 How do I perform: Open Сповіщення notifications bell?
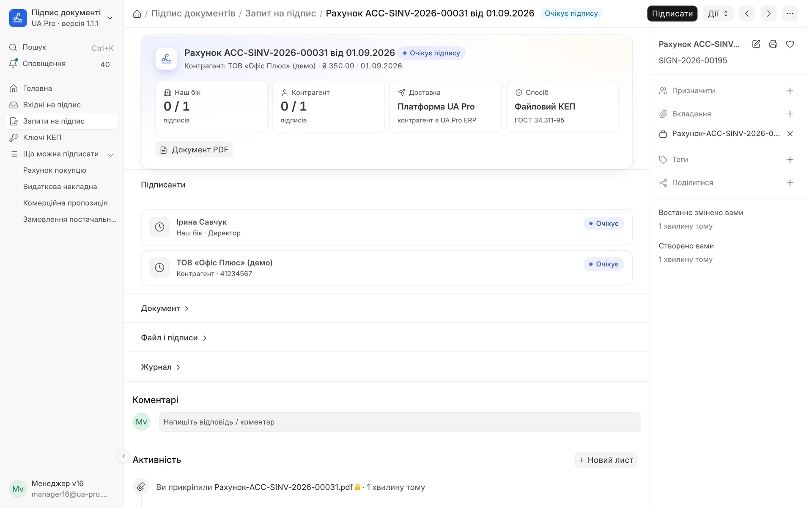(x=13, y=63)
